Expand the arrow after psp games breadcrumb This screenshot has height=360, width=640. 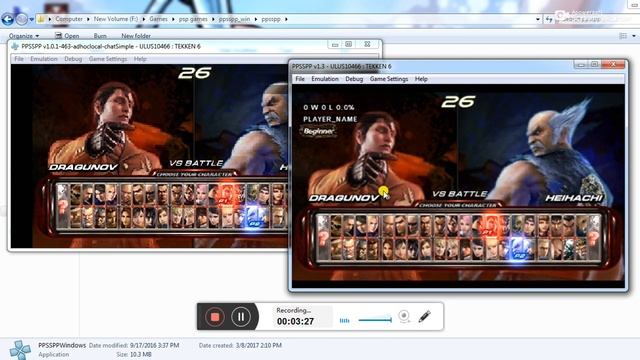(213, 19)
